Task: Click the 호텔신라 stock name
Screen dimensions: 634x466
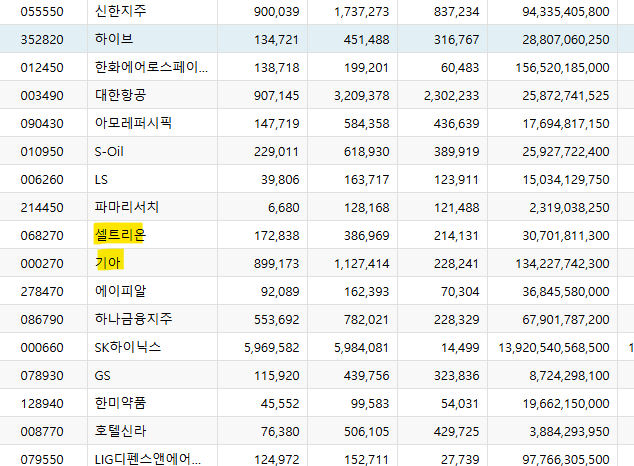Action: (120, 431)
